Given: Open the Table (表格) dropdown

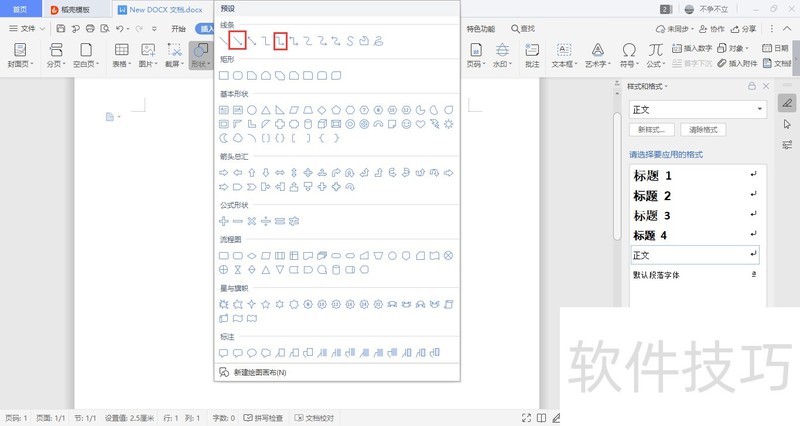Looking at the screenshot, I should coord(121,55).
